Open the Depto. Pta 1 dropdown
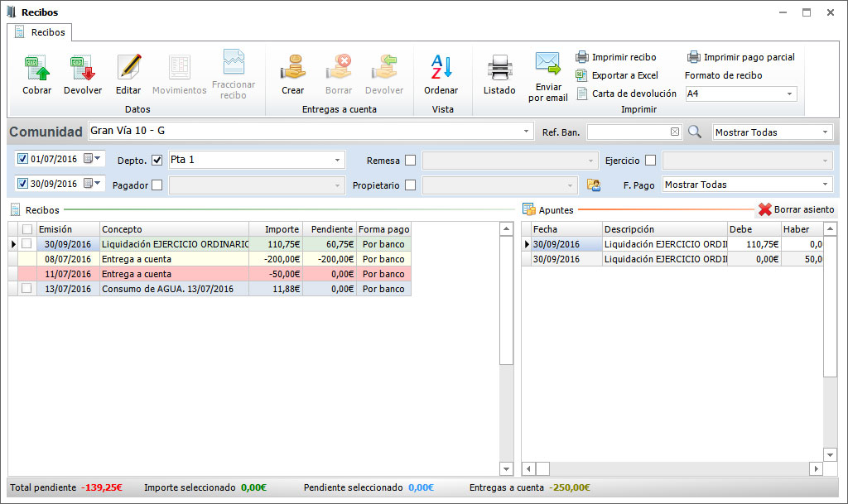 coord(337,160)
